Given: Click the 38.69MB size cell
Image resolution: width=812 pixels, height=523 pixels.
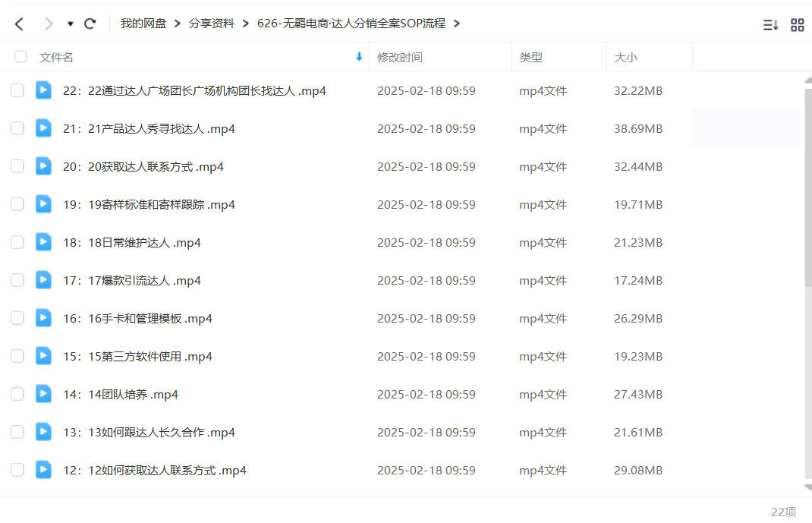Looking at the screenshot, I should [638, 128].
